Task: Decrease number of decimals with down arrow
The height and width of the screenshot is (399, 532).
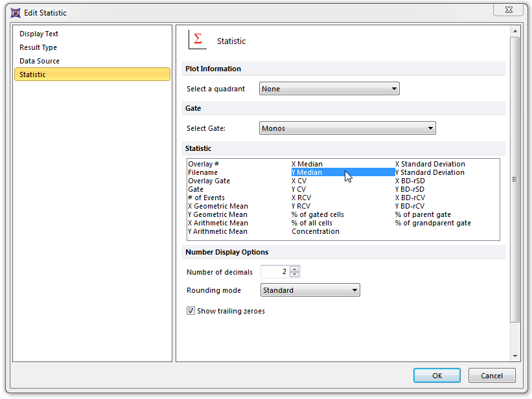Action: tap(295, 275)
